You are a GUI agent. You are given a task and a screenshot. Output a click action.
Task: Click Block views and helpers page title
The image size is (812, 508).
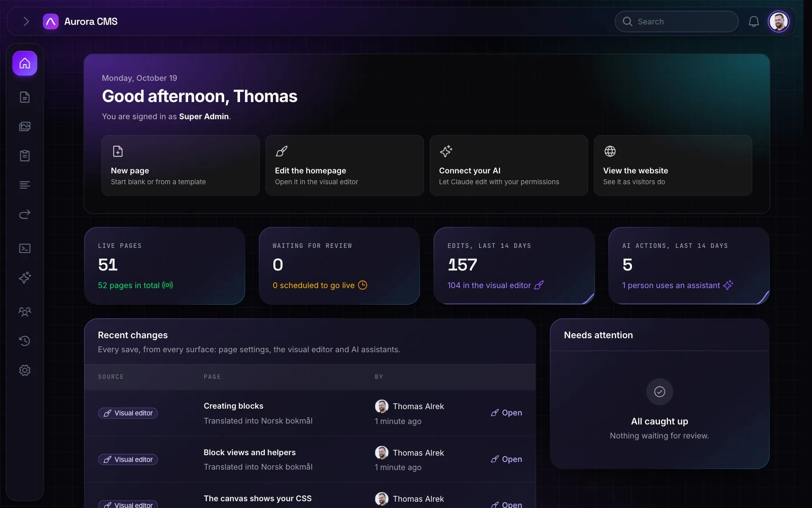click(x=249, y=452)
